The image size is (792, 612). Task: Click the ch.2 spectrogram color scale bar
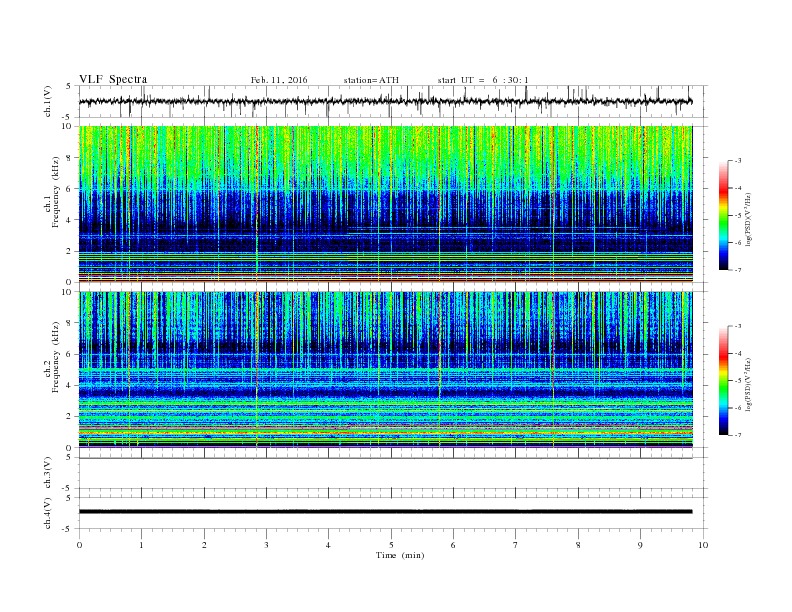tap(723, 380)
